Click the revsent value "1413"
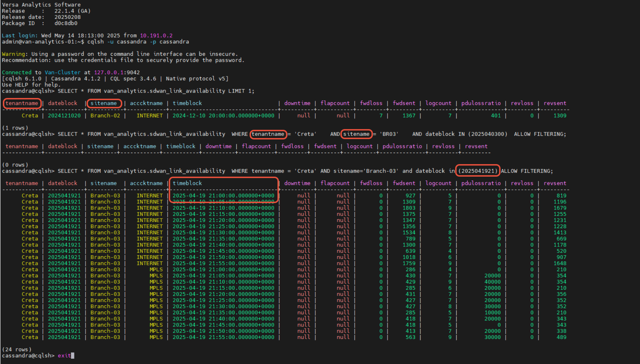The width and height of the screenshot is (640, 364). (560, 232)
